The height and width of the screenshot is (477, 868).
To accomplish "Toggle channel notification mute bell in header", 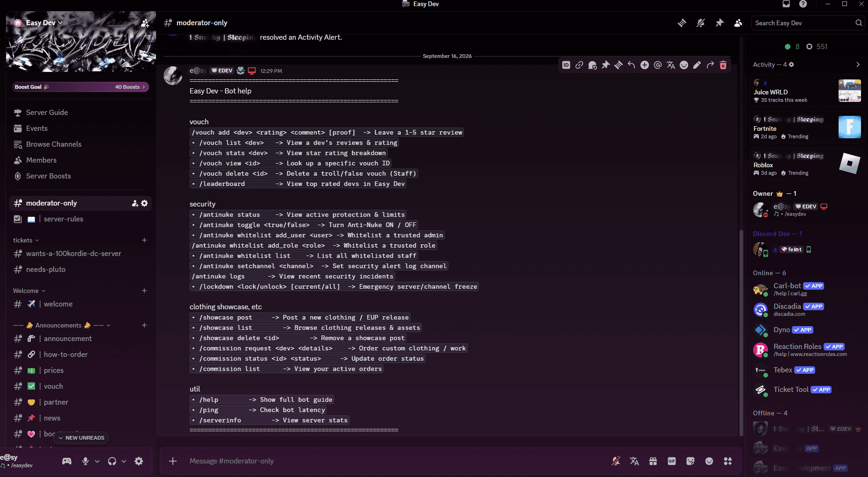I will (701, 23).
